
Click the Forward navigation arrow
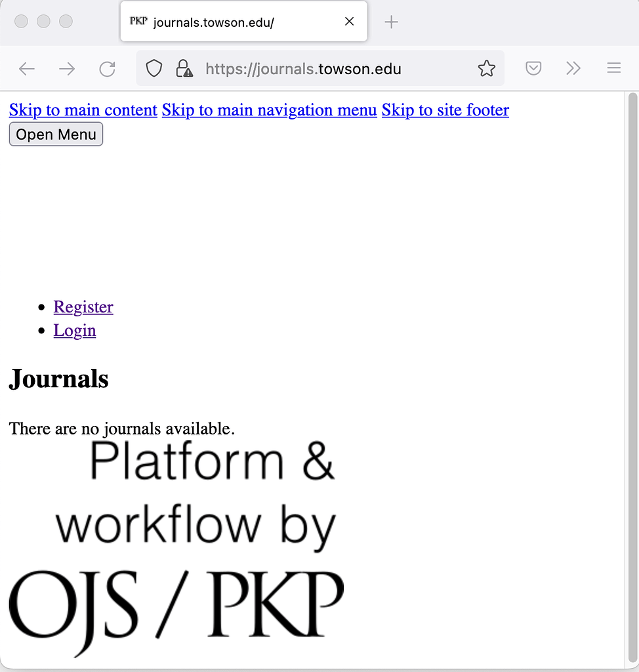pos(67,69)
